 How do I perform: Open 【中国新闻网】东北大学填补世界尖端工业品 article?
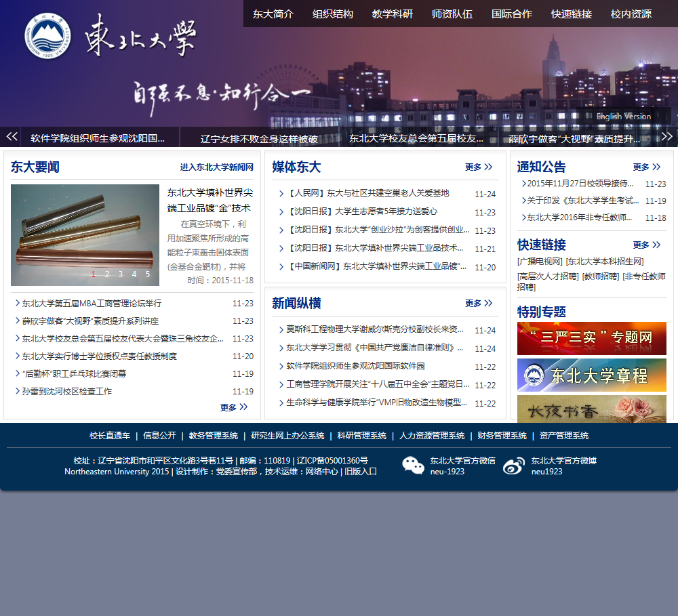click(376, 266)
